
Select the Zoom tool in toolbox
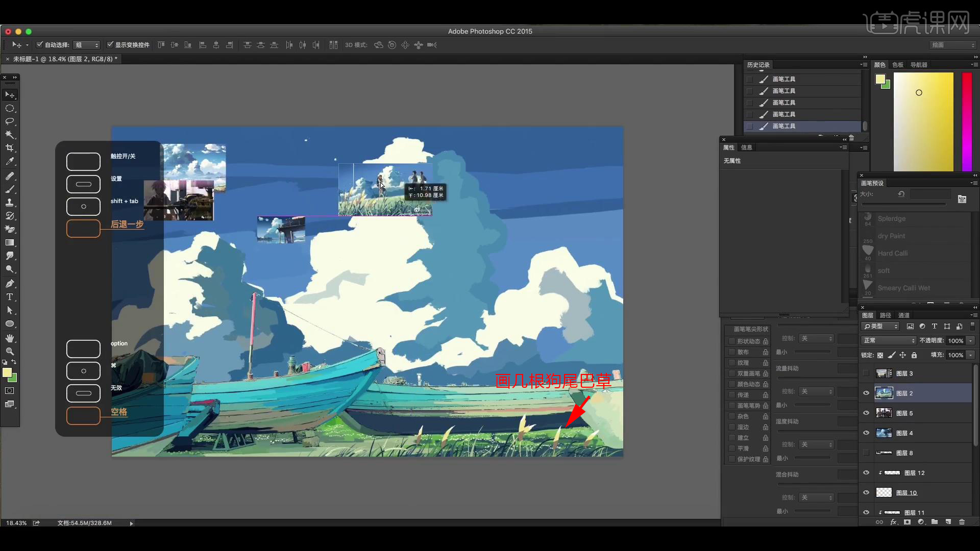(10, 352)
